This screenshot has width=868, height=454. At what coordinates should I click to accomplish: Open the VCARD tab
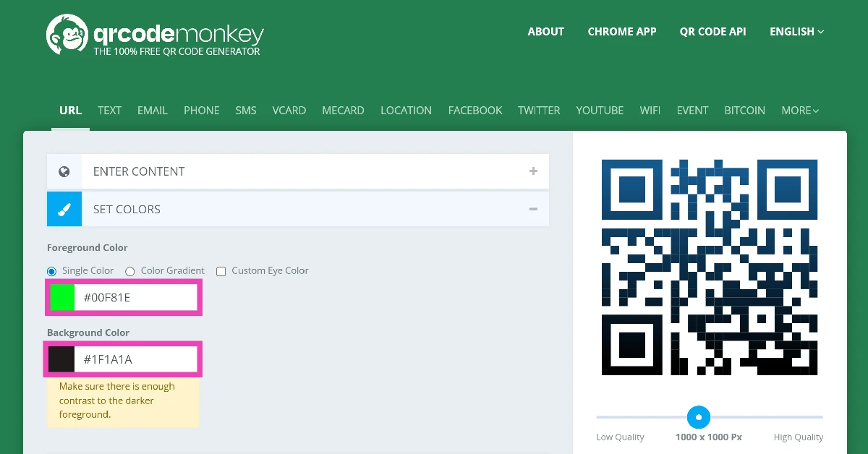pos(289,111)
